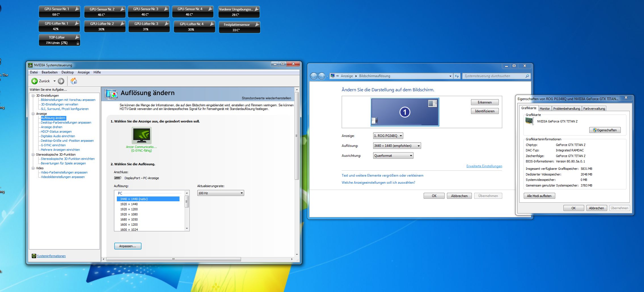
Task: Switch to the Farbverwaltung tab
Action: [x=594, y=109]
